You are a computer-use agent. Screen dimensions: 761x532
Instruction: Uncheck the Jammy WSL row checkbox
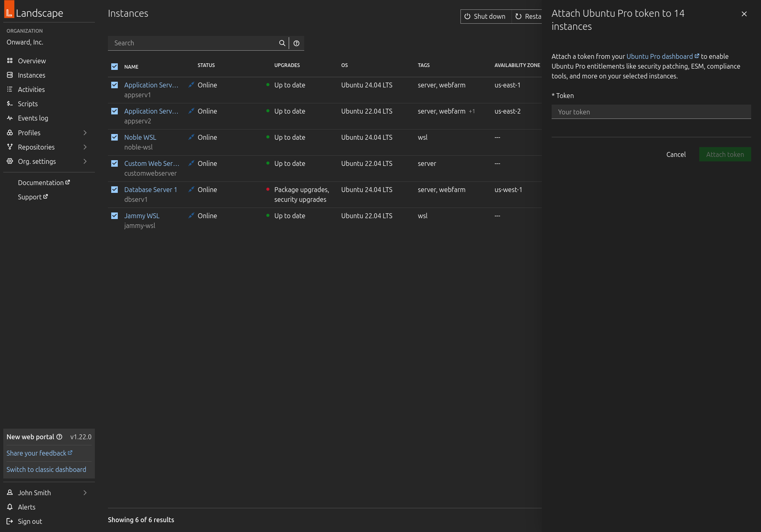114,216
